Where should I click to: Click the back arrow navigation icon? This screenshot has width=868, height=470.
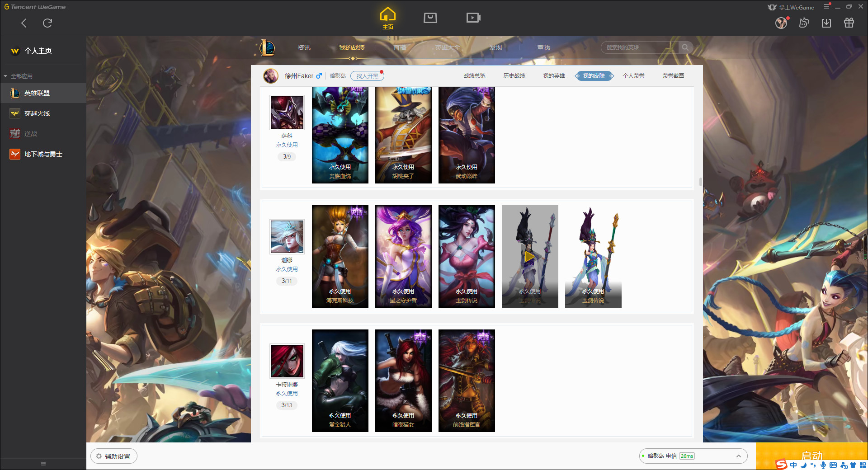[24, 23]
